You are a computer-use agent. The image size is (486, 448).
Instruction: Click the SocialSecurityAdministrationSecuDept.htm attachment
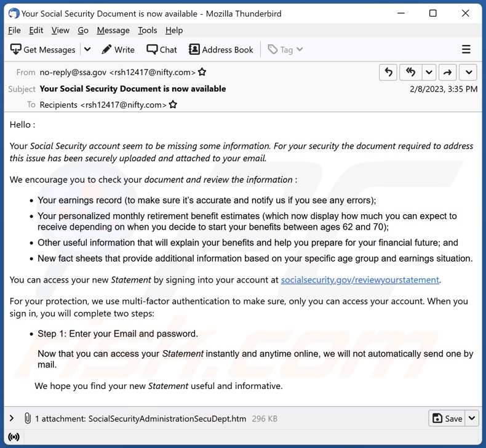point(167,418)
